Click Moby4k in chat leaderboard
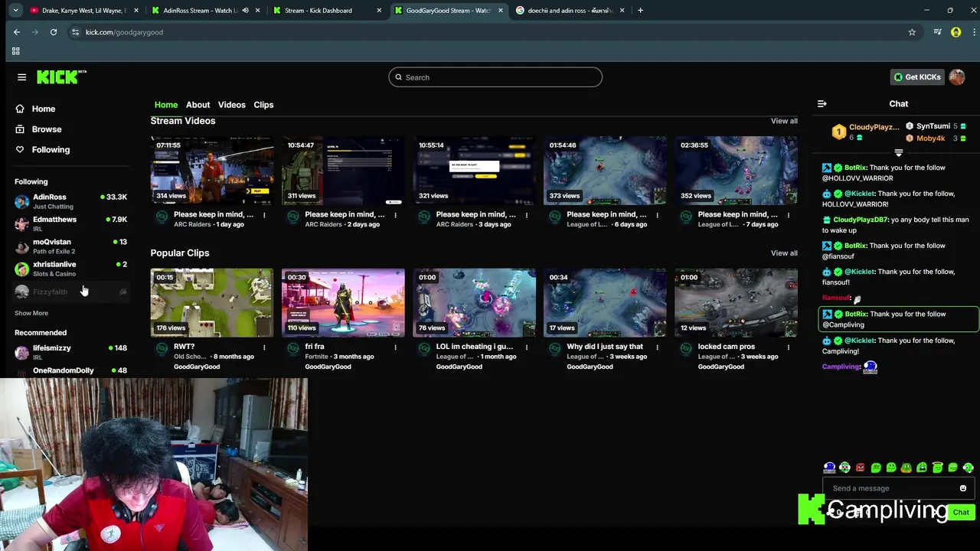980x551 pixels. coord(930,139)
